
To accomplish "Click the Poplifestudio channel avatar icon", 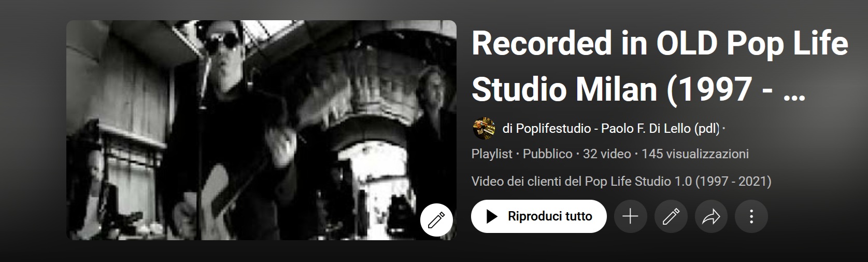I will point(484,128).
